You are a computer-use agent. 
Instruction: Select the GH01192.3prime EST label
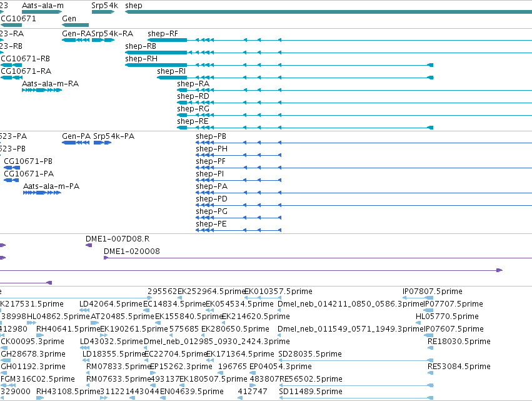coord(33,367)
